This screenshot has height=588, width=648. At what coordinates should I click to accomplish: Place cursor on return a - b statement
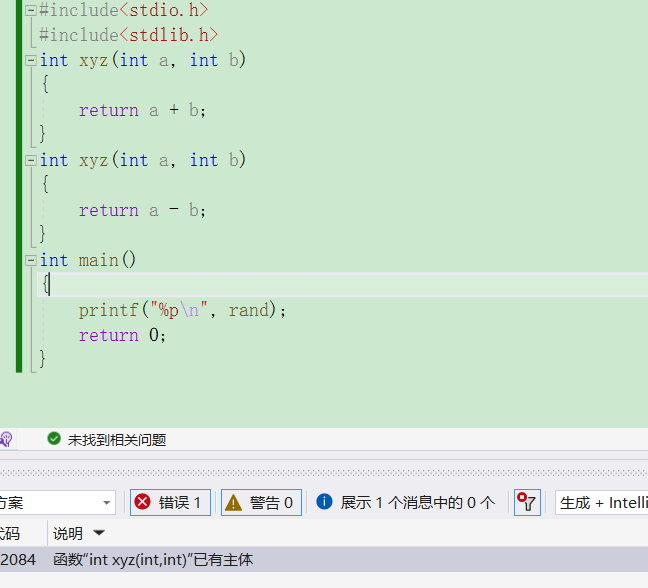pyautogui.click(x=142, y=210)
